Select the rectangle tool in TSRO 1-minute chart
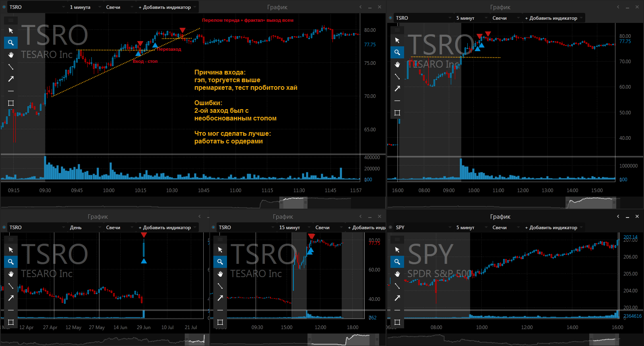The width and height of the screenshot is (644, 346). click(11, 103)
